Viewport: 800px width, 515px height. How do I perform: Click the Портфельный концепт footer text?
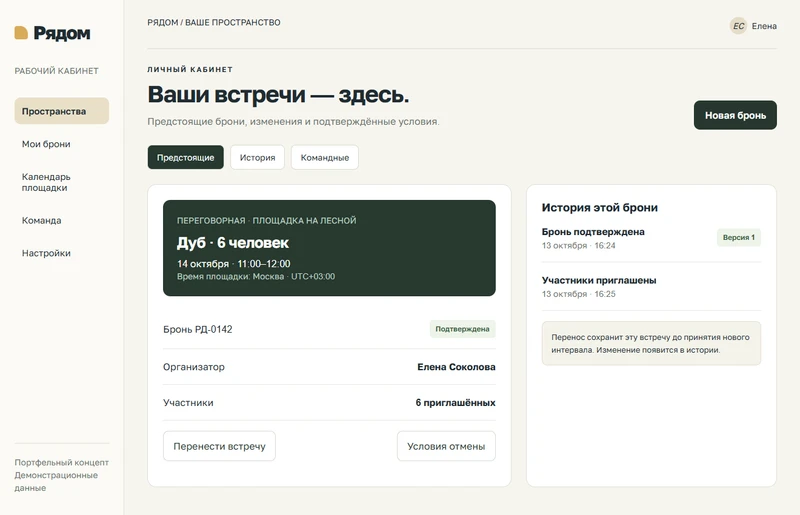click(x=62, y=462)
